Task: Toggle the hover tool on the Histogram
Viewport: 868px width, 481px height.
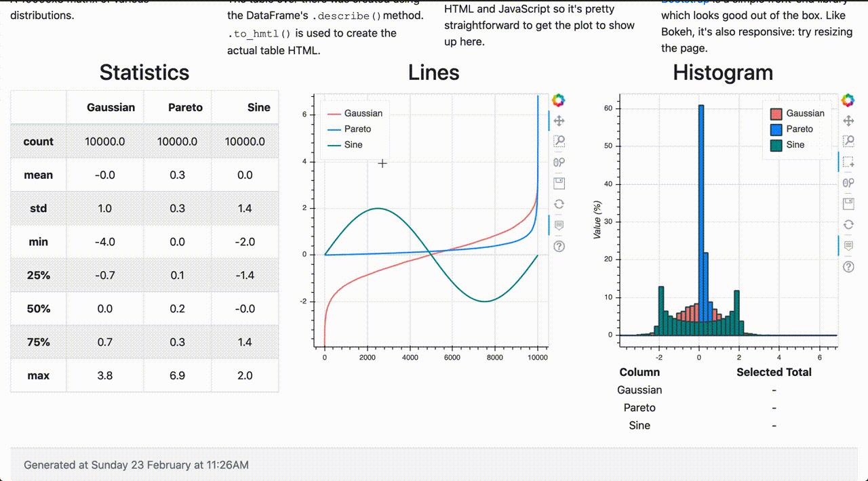Action: click(848, 245)
